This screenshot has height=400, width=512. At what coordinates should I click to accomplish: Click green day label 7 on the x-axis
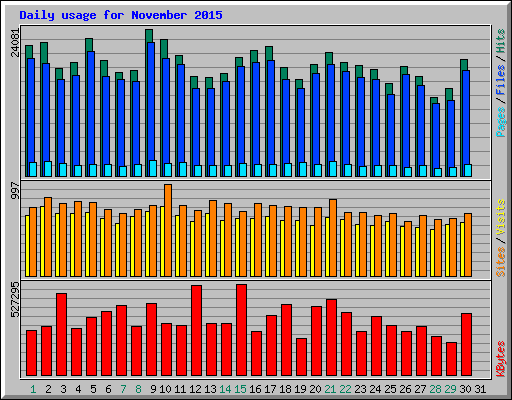123,389
